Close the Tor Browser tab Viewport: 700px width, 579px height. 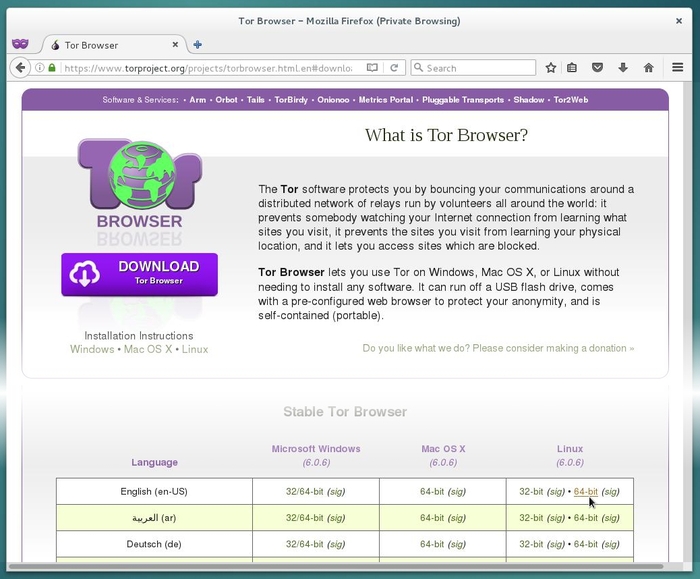point(175,45)
